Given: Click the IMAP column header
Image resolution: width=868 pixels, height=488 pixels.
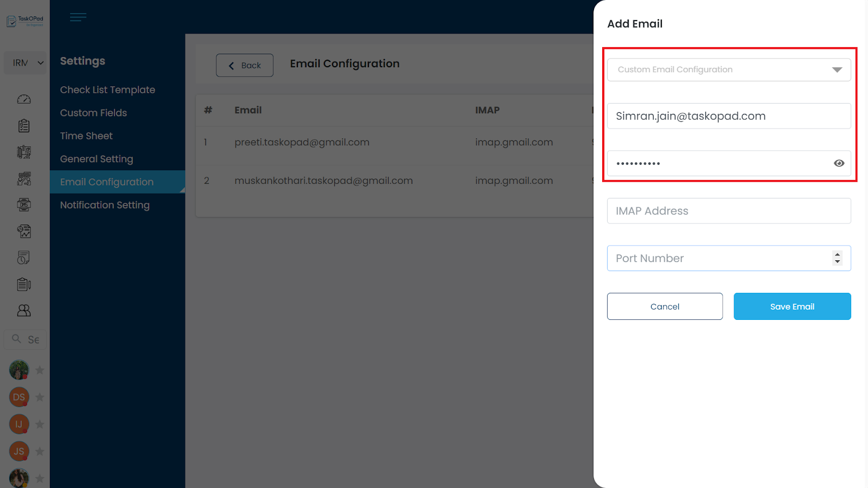Looking at the screenshot, I should 488,110.
